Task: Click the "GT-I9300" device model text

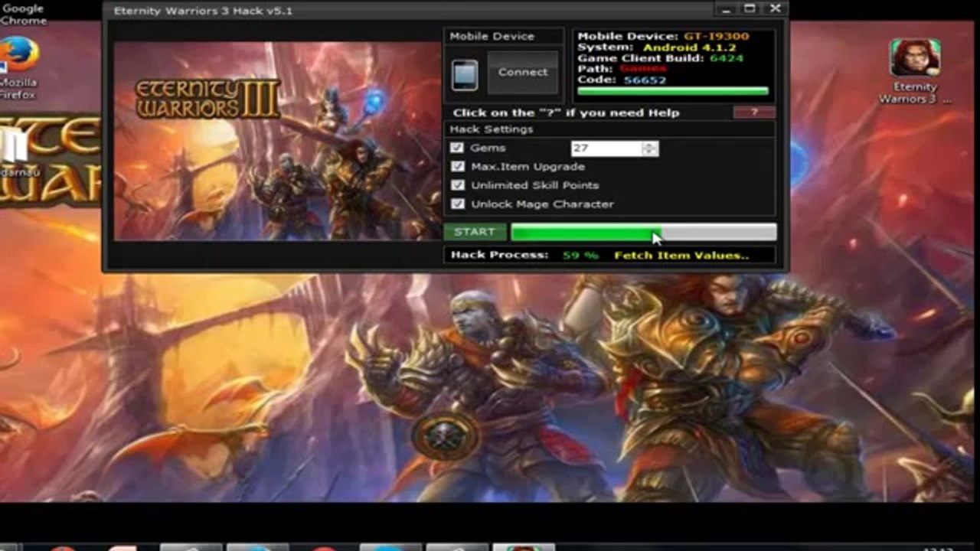Action: click(716, 36)
